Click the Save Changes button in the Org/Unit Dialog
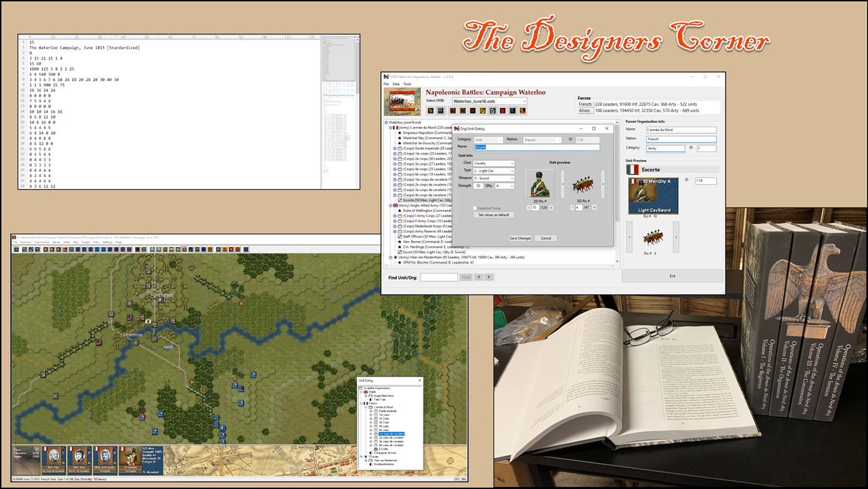This screenshot has width=868, height=489. pos(520,238)
